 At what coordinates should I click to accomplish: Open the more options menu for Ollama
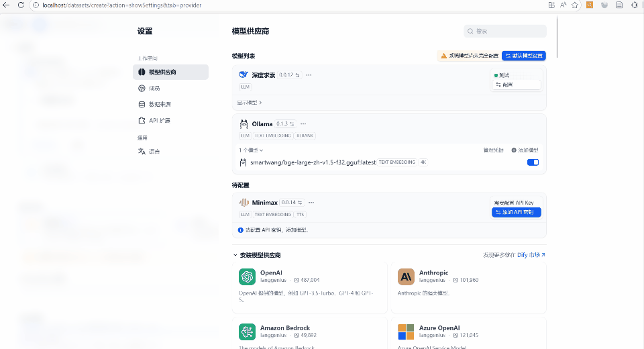(303, 123)
